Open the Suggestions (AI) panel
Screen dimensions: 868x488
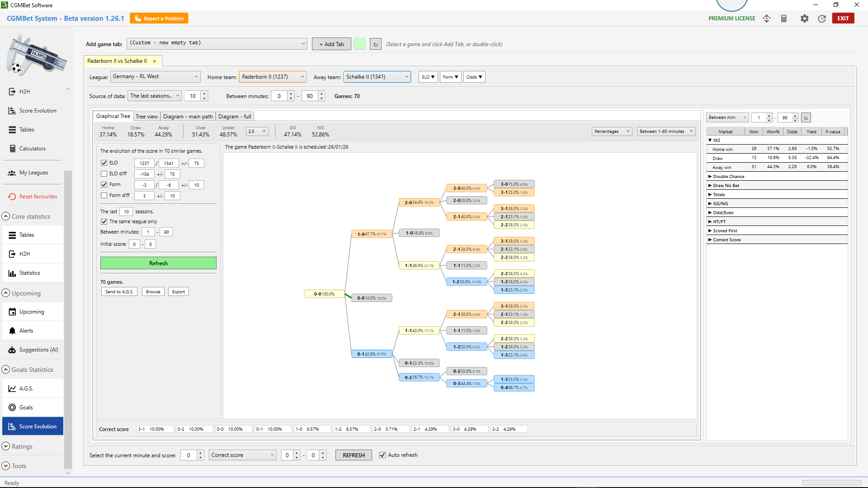(38, 349)
